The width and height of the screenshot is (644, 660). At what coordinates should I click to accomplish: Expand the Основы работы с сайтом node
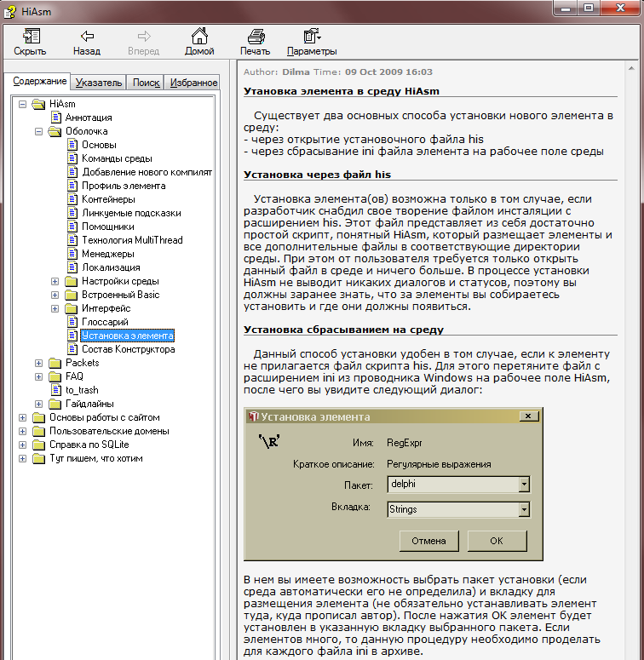[x=23, y=417]
